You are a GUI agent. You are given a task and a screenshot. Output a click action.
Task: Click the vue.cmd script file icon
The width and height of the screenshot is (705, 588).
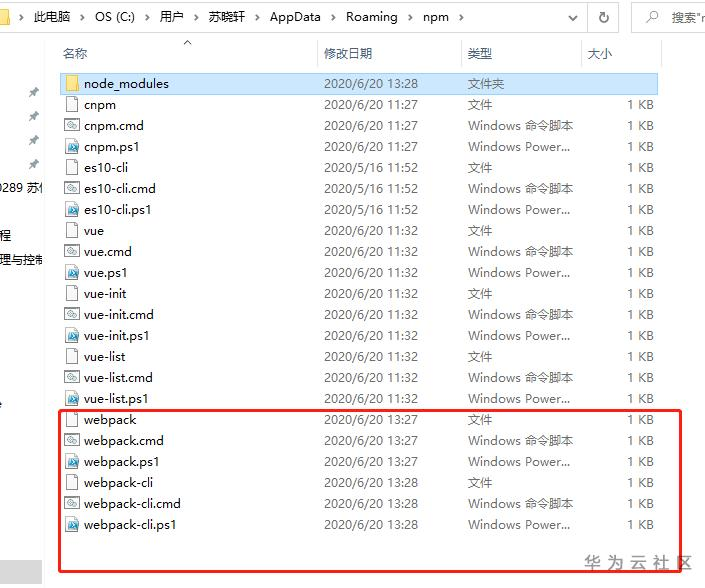pos(72,251)
